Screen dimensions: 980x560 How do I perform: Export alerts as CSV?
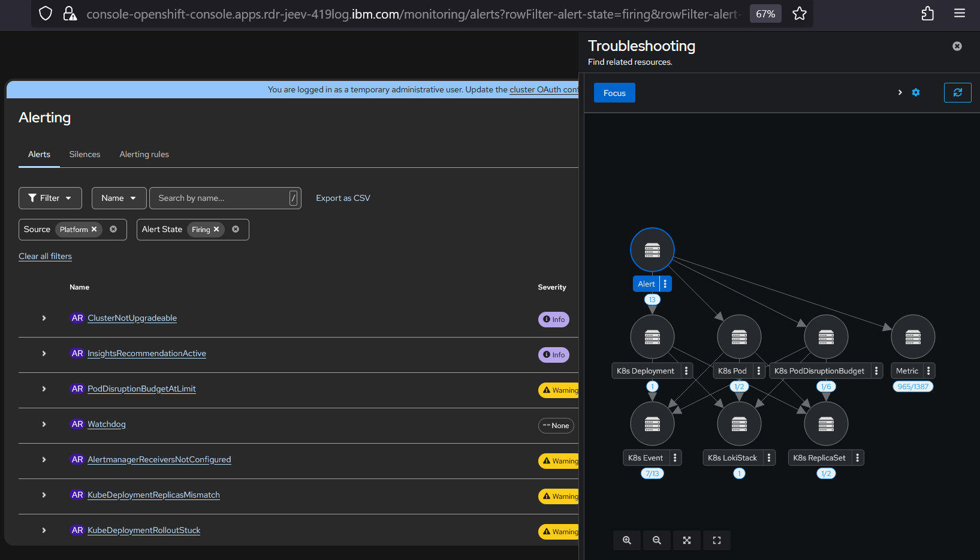[343, 198]
